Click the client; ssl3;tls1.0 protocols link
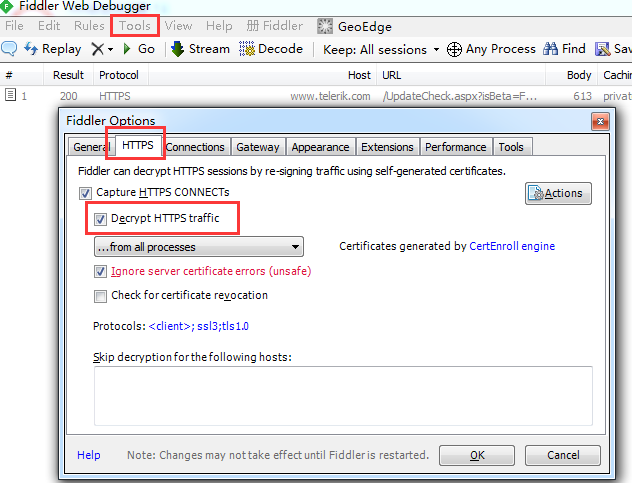632x483 pixels. click(x=199, y=326)
